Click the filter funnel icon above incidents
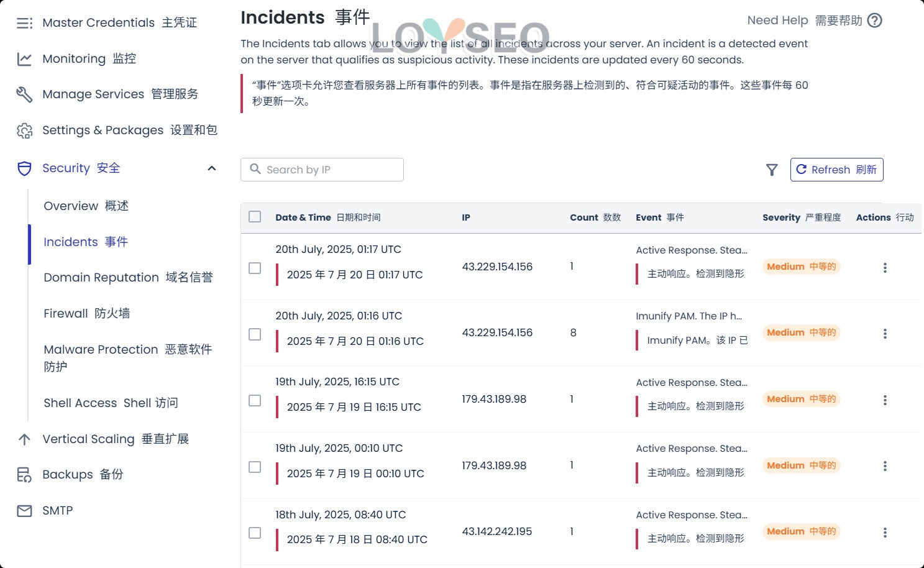The image size is (924, 568). point(772,169)
